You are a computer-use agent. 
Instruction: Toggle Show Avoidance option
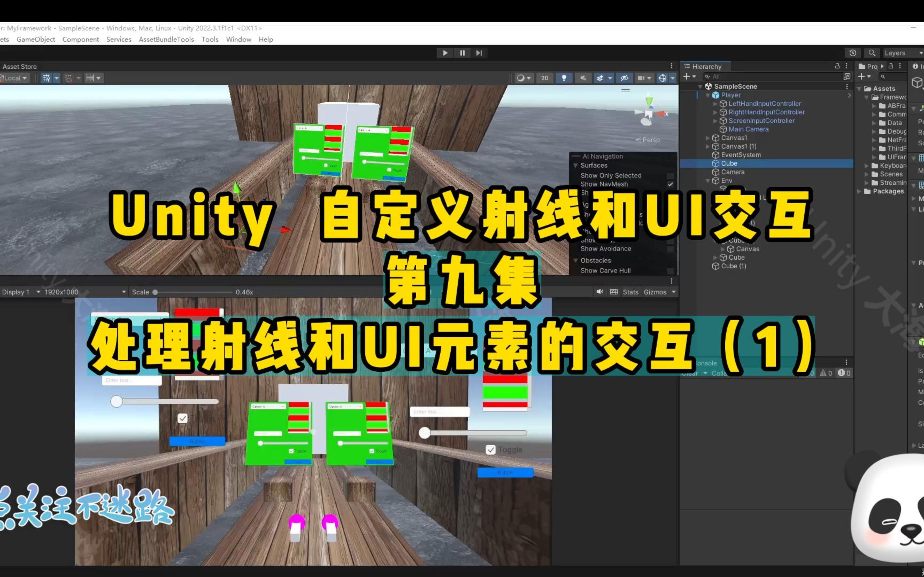(606, 248)
